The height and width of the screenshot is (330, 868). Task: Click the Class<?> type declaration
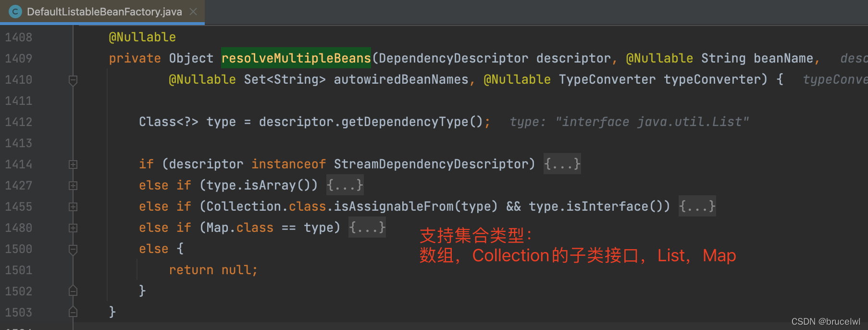(169, 122)
